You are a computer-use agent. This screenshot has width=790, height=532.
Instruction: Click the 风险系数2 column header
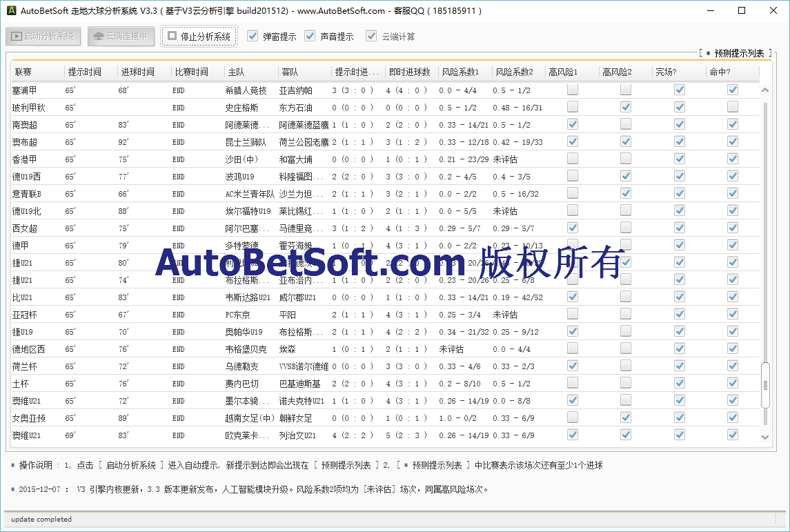pos(518,72)
